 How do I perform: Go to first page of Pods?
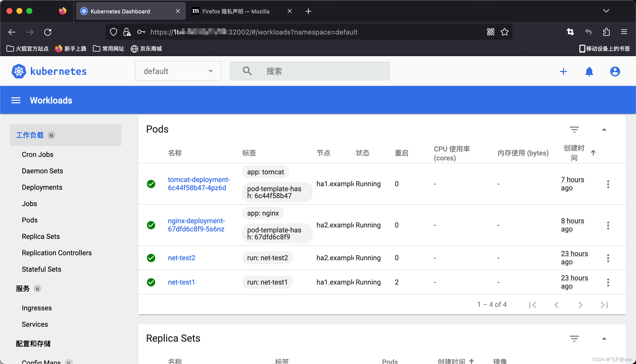[533, 305]
